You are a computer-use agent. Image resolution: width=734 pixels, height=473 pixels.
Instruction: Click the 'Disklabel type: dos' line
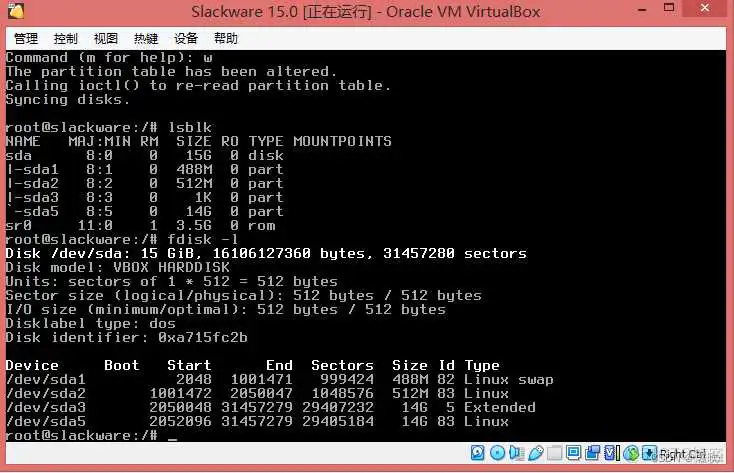coord(91,324)
